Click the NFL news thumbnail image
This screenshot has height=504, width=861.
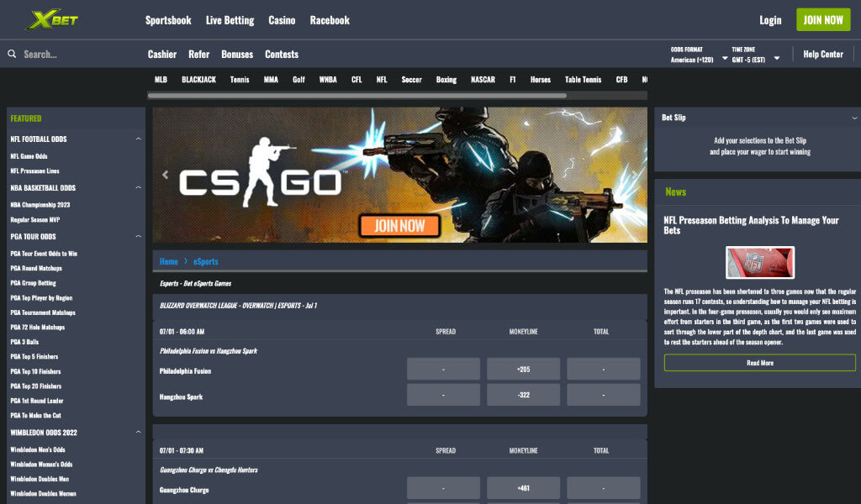pyautogui.click(x=760, y=262)
